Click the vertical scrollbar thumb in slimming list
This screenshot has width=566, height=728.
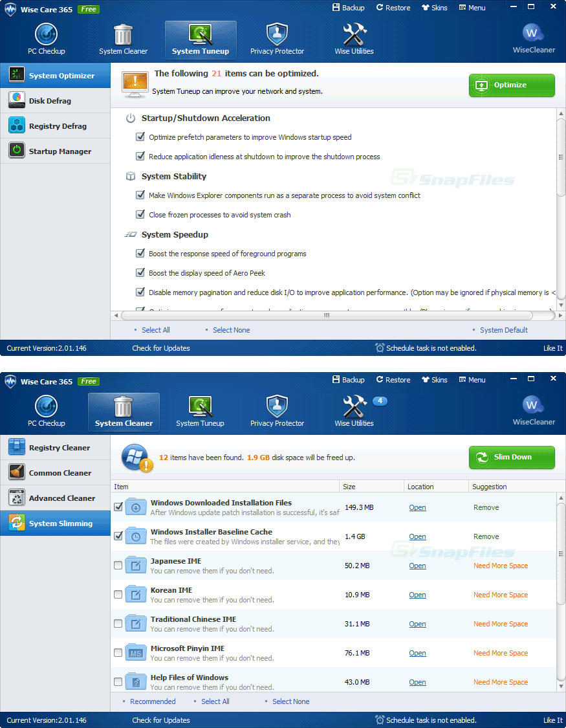pyautogui.click(x=561, y=553)
